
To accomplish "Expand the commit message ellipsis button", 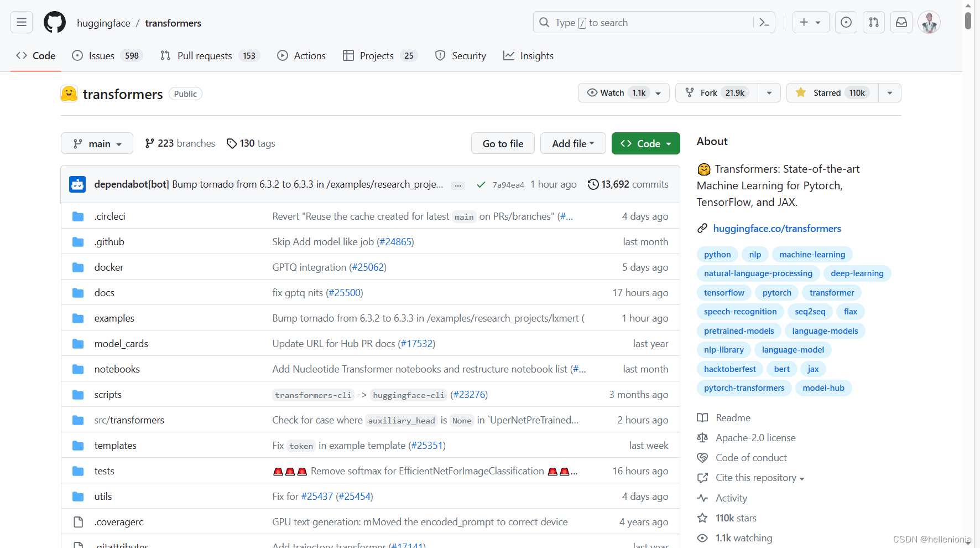I will coord(458,185).
